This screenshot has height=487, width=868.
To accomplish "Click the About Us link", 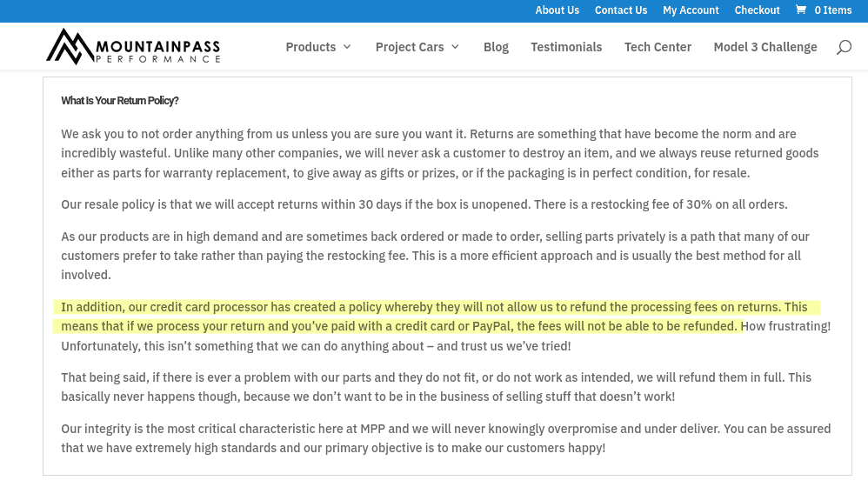I will click(557, 10).
